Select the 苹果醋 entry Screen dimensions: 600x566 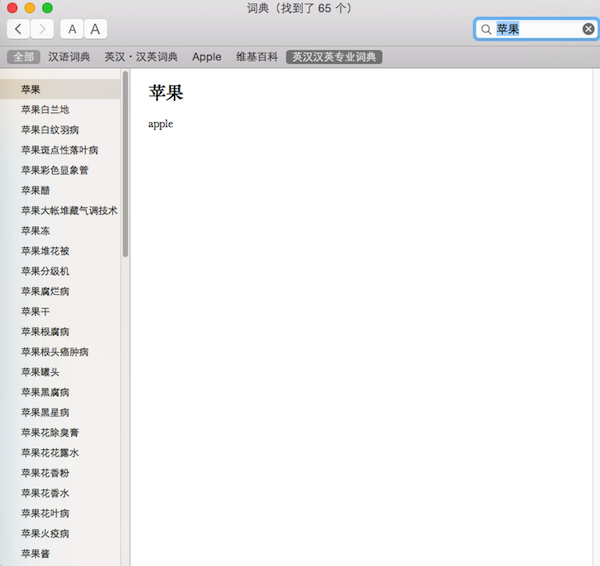[60, 191]
